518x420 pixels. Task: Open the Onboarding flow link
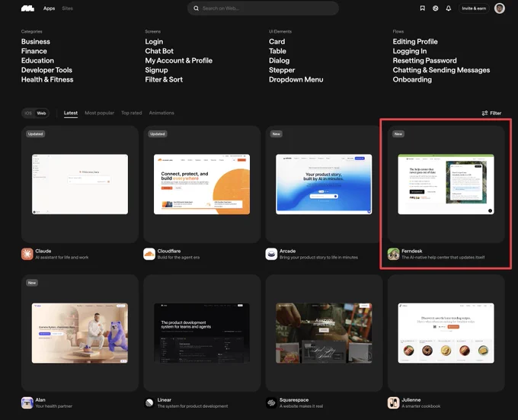[412, 79]
